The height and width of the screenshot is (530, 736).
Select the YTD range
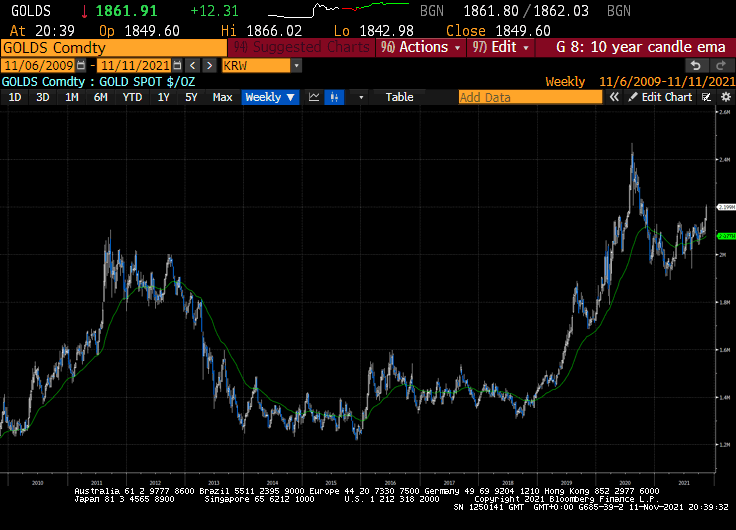132,97
